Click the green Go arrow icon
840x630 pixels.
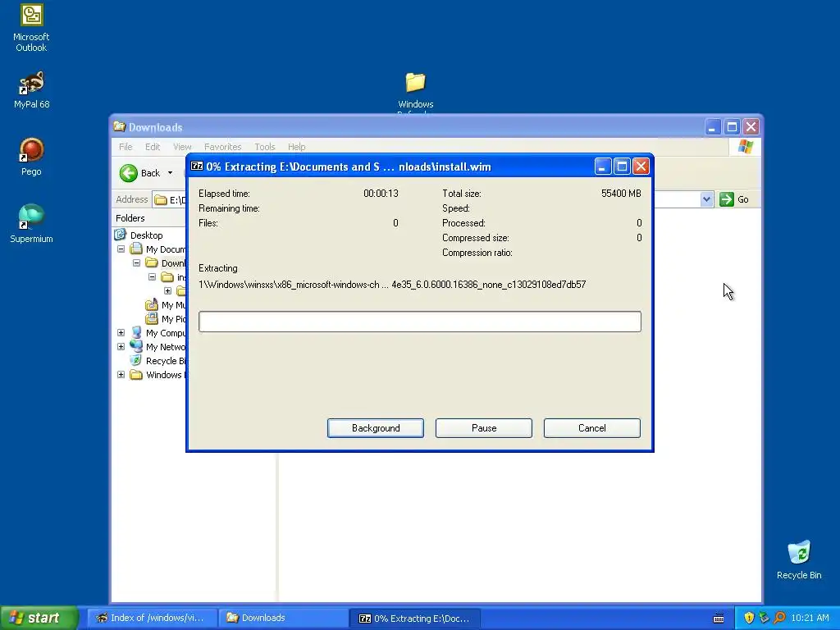pos(727,199)
